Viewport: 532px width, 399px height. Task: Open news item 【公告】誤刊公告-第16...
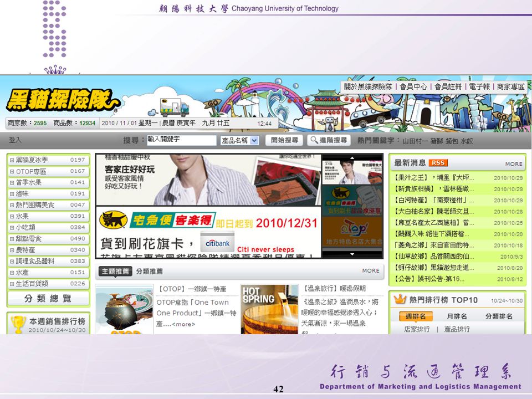tap(428, 279)
